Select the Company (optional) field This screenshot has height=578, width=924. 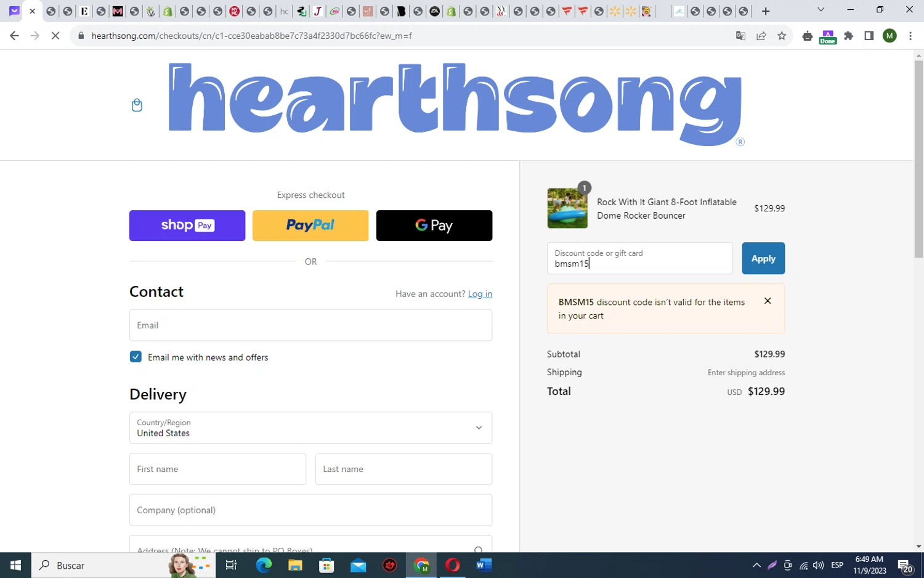click(x=310, y=510)
